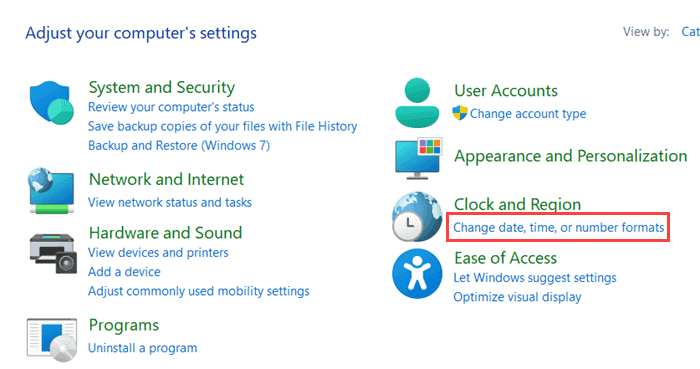
Task: Click the User Accounts person icon
Action: click(417, 103)
